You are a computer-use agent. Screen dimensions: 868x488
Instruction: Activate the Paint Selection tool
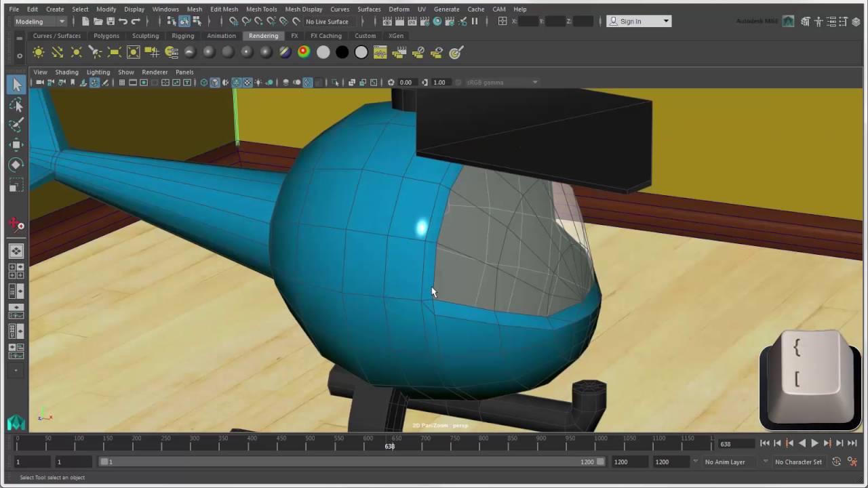click(x=16, y=125)
